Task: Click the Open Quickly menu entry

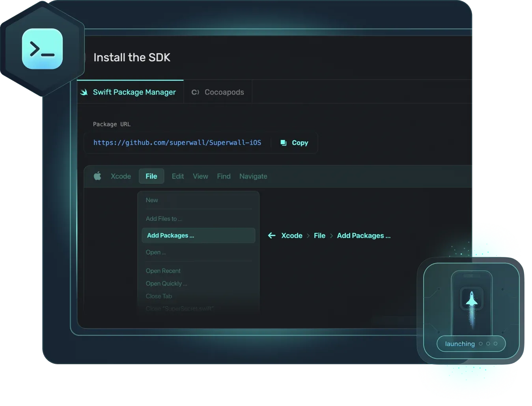Action: [166, 283]
